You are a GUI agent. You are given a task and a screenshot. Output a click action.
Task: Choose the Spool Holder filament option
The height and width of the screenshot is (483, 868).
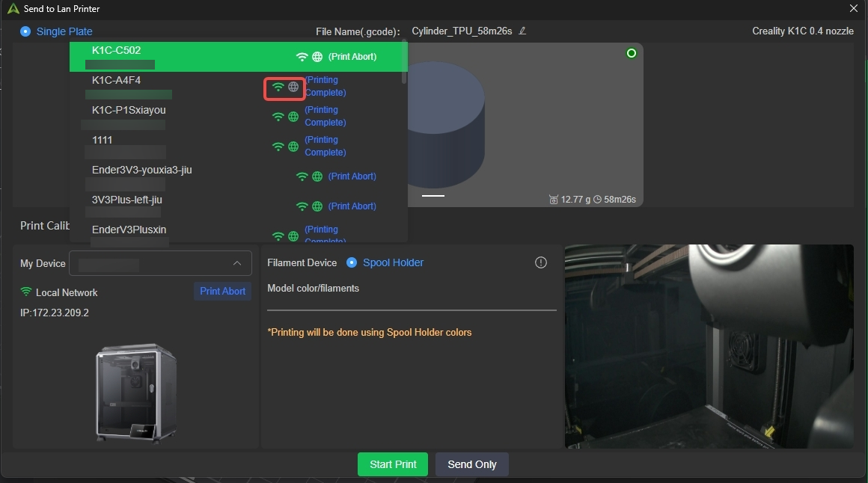click(352, 262)
